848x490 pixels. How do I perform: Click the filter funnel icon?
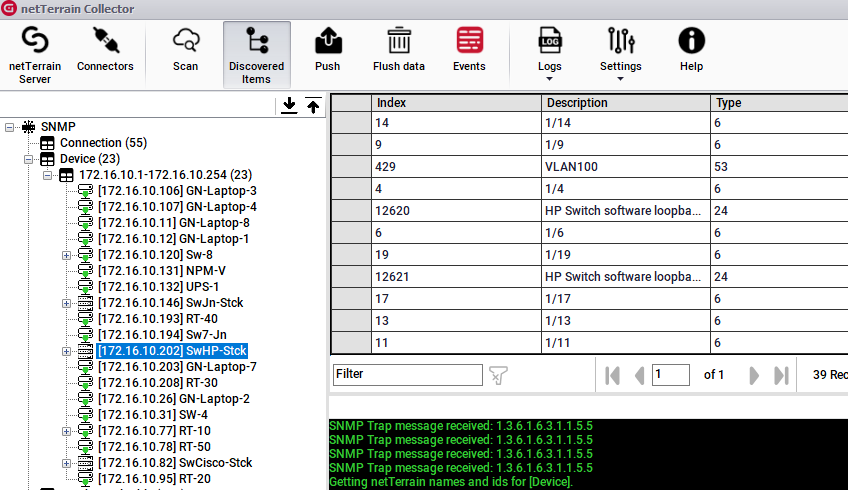498,375
